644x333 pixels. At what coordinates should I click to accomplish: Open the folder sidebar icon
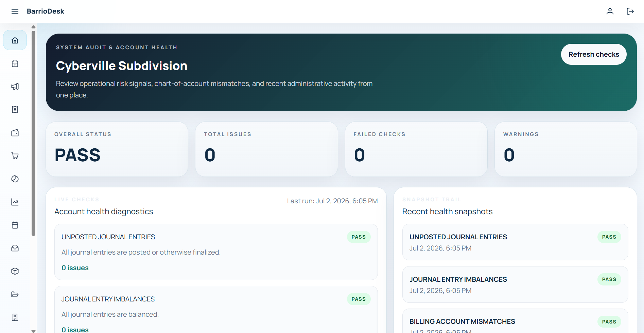coord(15,294)
